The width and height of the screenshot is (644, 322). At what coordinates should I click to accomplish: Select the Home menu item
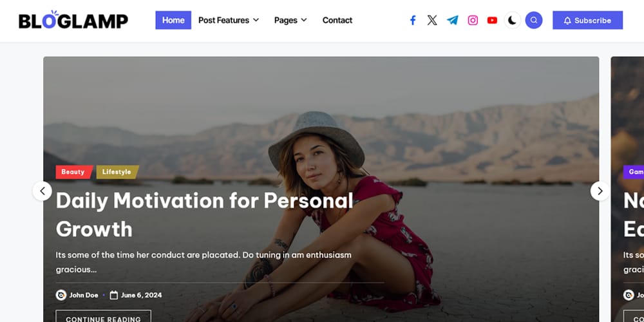coord(173,20)
